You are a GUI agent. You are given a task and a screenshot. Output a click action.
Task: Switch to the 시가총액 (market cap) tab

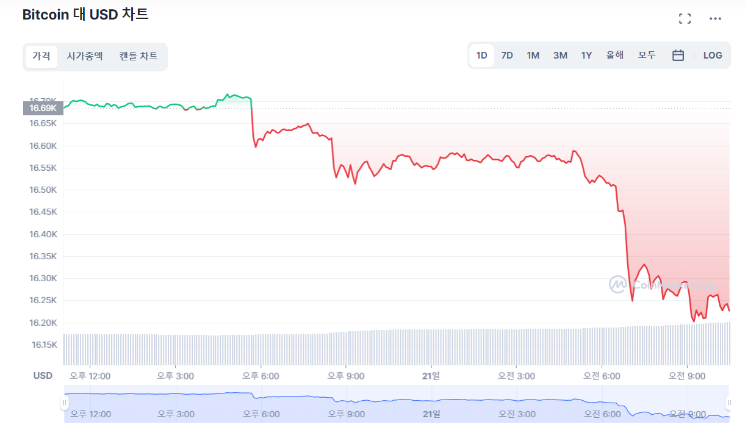click(x=85, y=56)
